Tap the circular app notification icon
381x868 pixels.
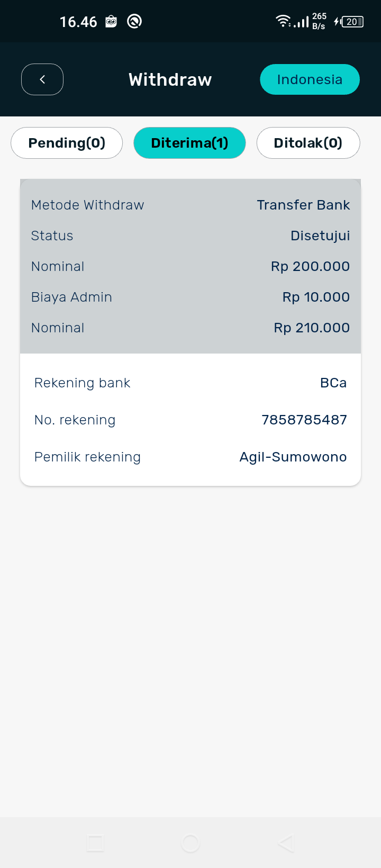134,22
